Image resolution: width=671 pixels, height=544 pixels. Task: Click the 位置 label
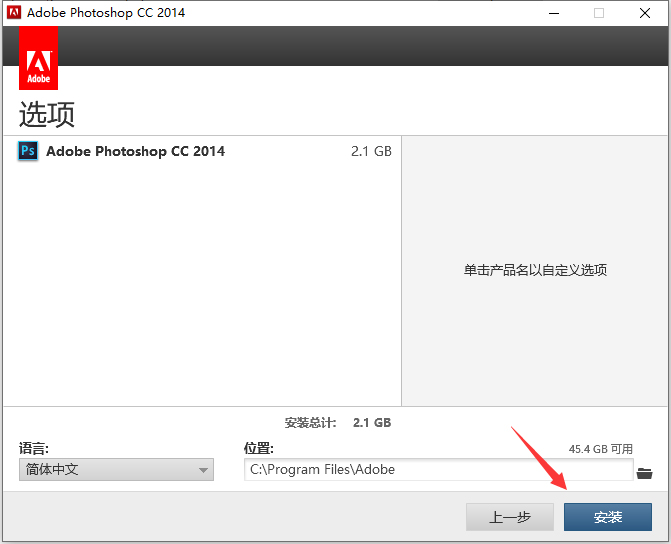pyautogui.click(x=258, y=449)
